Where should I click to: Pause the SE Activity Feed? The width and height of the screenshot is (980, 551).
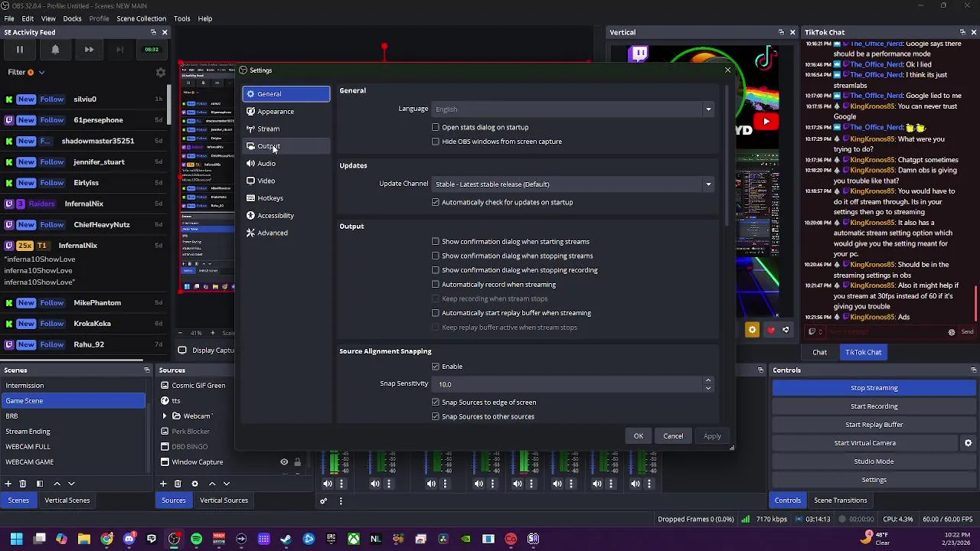[20, 50]
